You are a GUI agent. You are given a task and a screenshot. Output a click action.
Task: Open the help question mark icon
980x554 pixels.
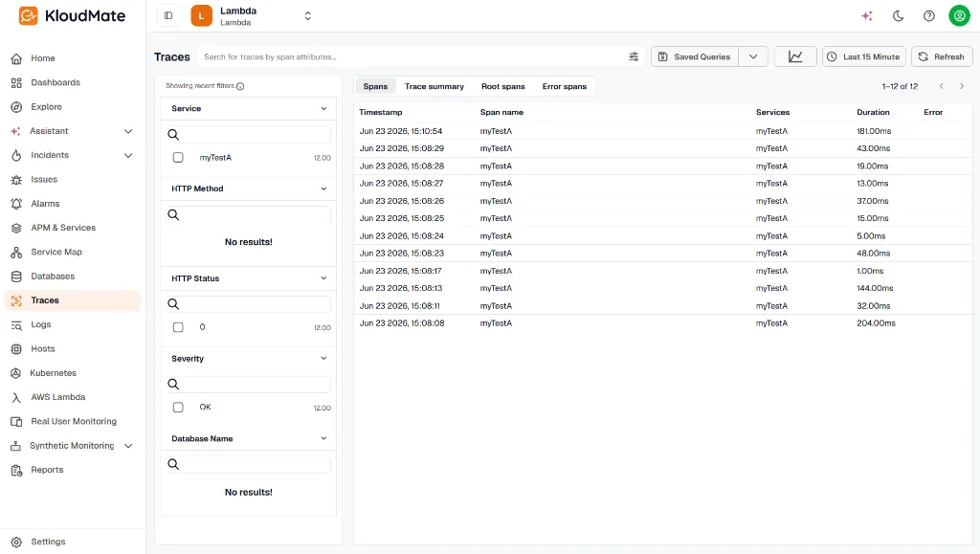(x=928, y=16)
